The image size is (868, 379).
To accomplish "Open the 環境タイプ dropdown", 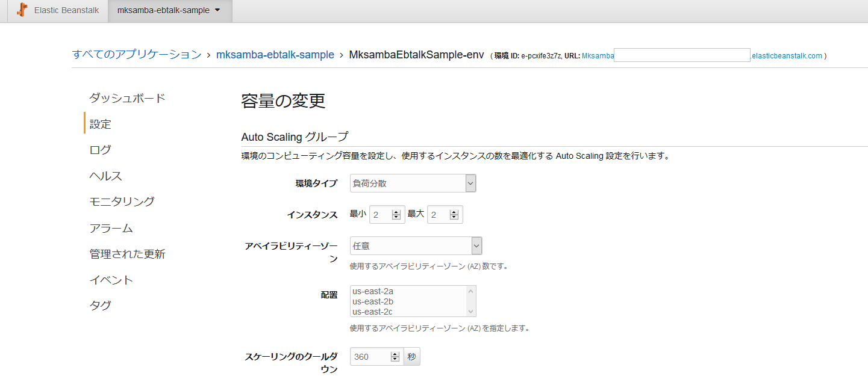I will [413, 183].
